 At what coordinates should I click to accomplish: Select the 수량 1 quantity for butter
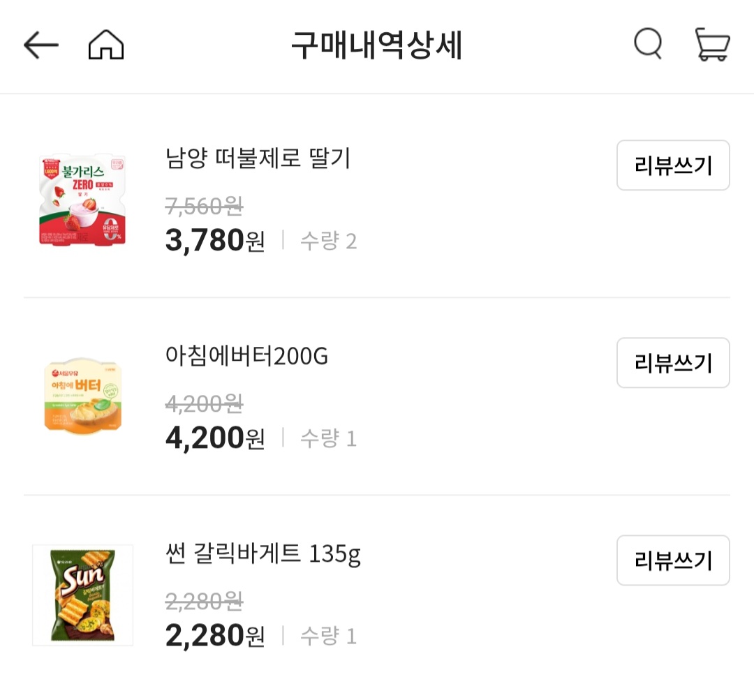(x=327, y=438)
